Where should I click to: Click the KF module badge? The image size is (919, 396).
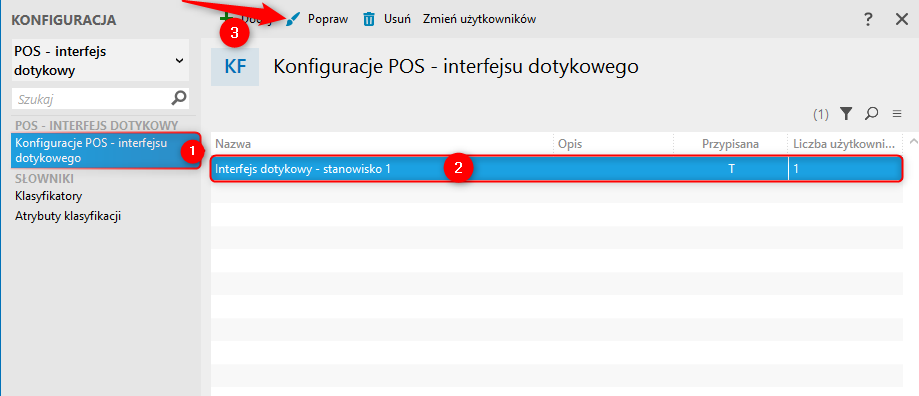[234, 67]
